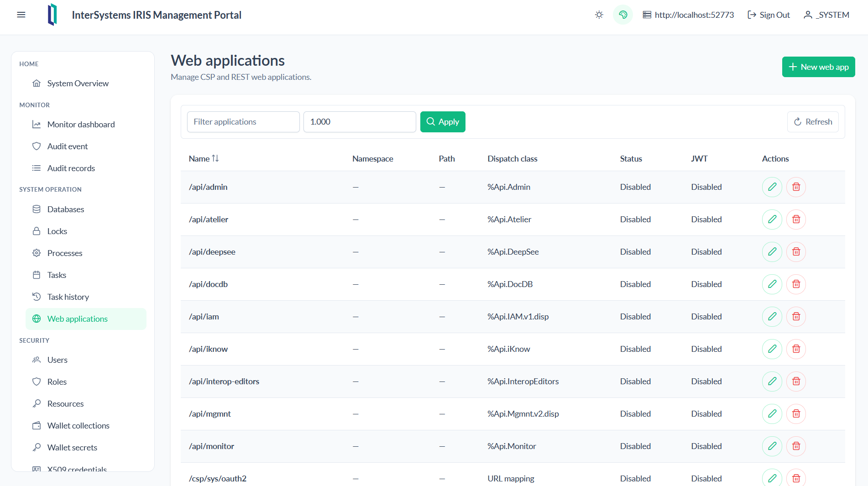868x486 pixels.
Task: Delete the /api/iknow application
Action: [796, 349]
